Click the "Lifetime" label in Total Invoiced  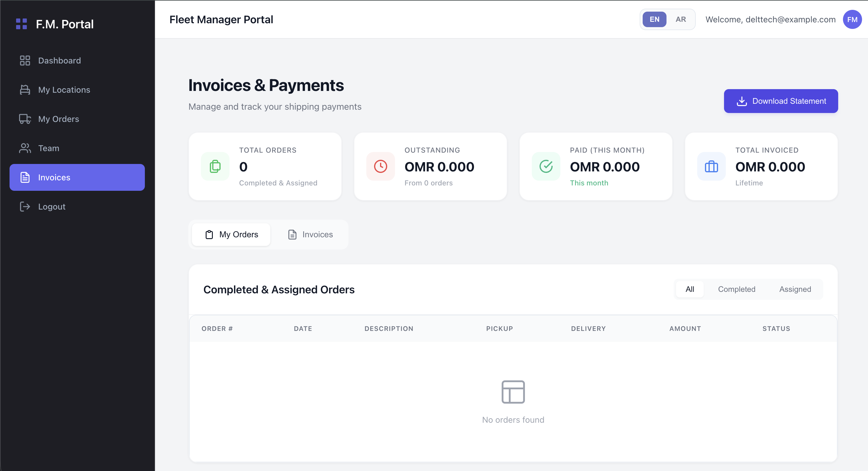coord(749,183)
